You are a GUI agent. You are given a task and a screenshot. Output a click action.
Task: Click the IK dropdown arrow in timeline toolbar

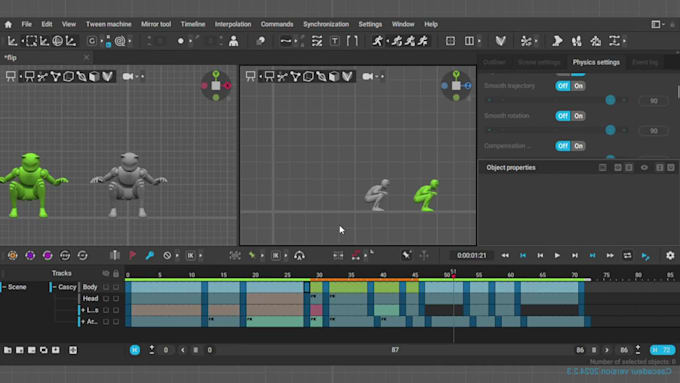click(200, 255)
